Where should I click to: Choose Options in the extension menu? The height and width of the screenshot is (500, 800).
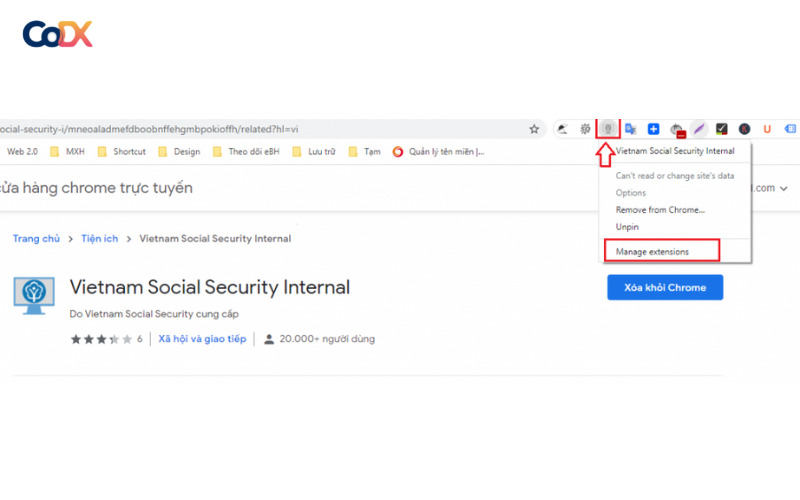[631, 193]
